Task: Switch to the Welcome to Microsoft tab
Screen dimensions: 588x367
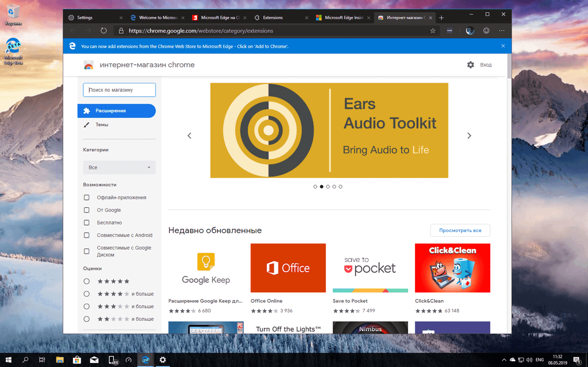Action: 157,18
